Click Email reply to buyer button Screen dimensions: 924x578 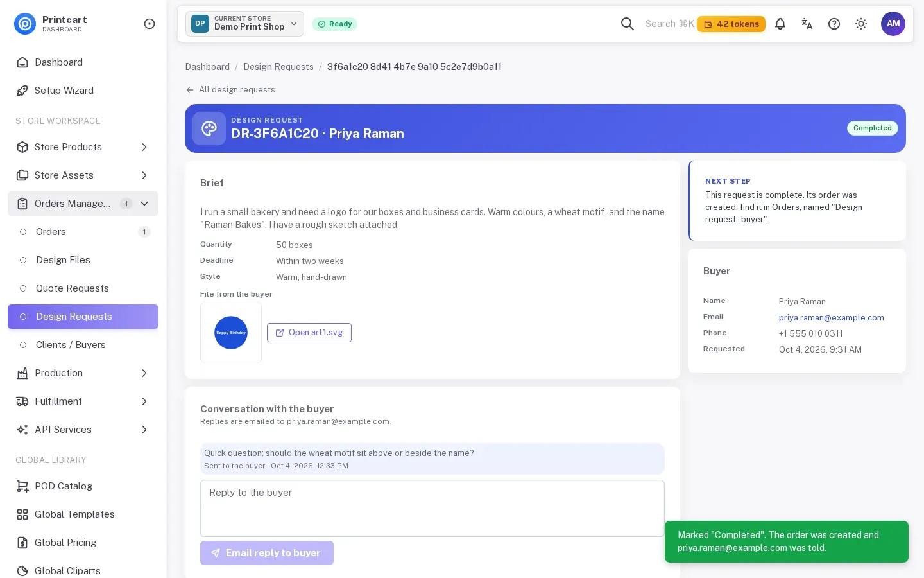(267, 553)
